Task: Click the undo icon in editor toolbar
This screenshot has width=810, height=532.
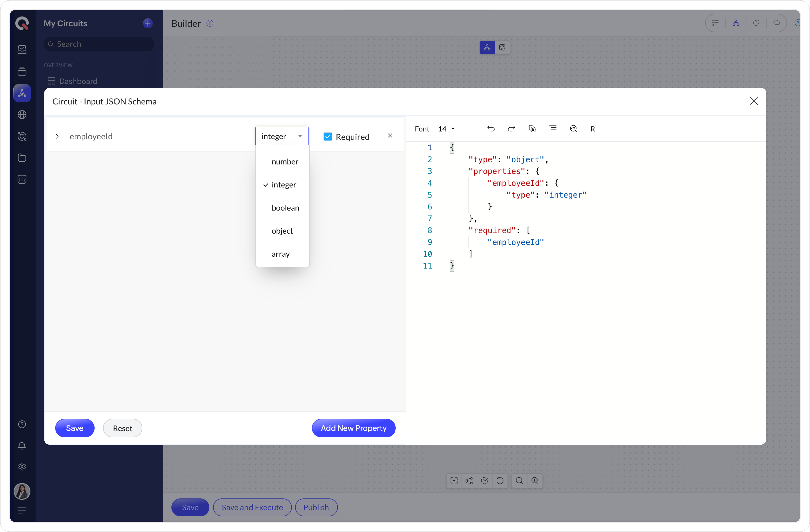Action: click(x=490, y=129)
